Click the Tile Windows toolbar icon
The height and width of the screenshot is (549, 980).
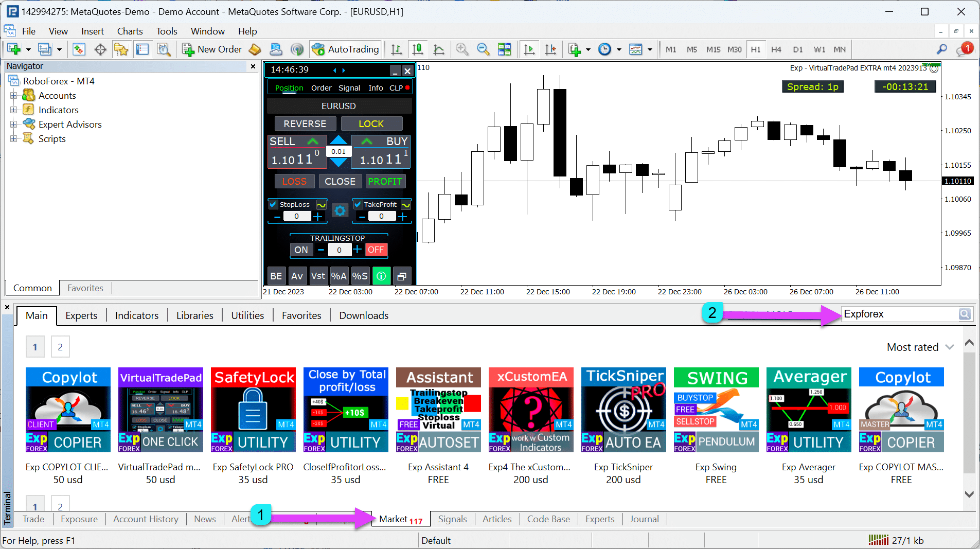[x=504, y=49]
